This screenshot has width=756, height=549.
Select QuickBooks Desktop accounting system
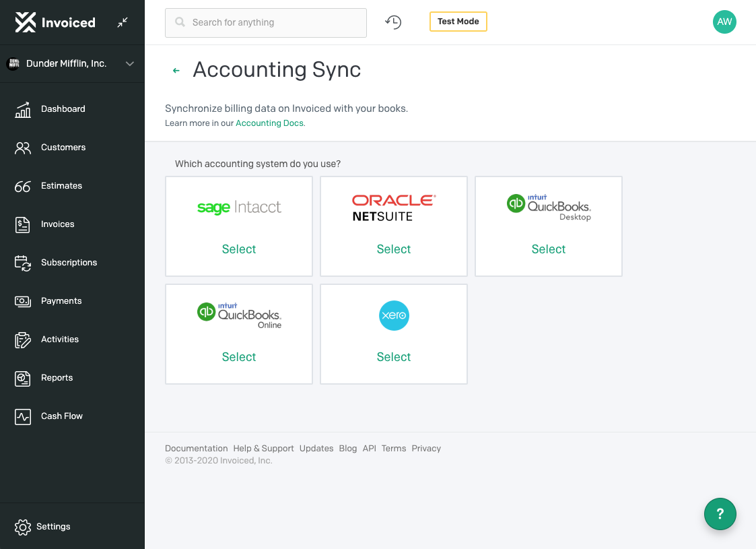(x=548, y=249)
